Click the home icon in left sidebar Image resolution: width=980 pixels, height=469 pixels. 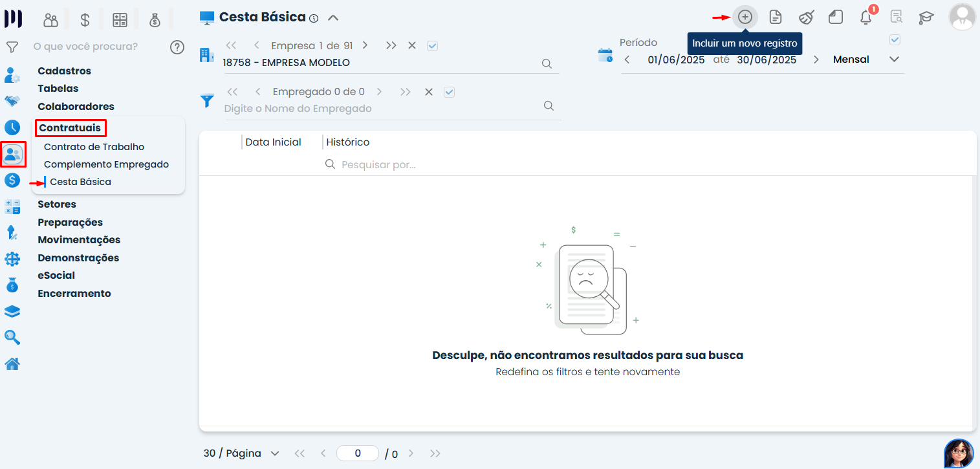click(12, 364)
